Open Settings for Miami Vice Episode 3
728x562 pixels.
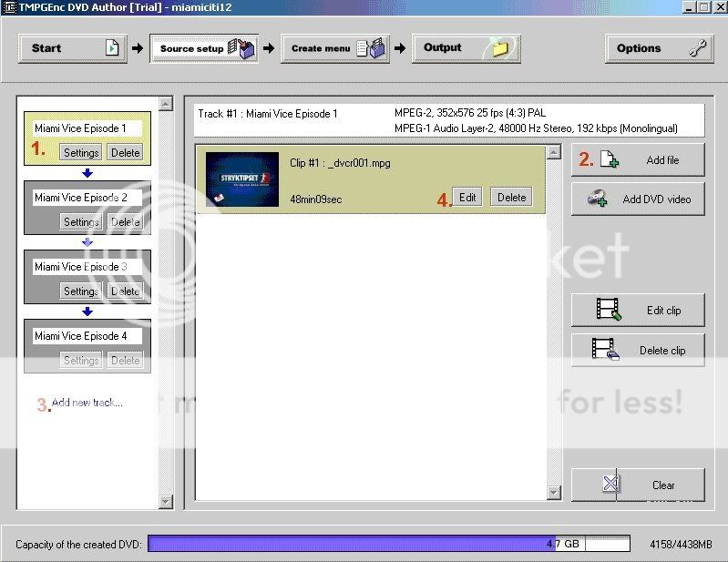(80, 291)
